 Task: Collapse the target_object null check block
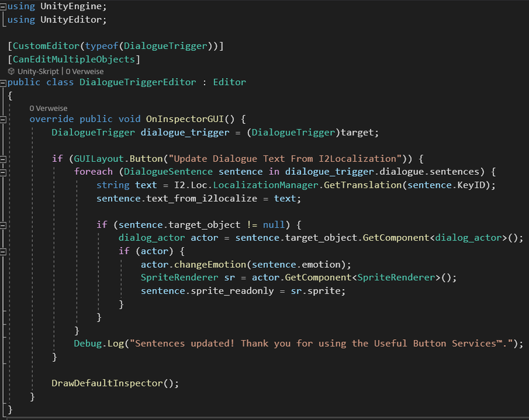click(x=3, y=225)
